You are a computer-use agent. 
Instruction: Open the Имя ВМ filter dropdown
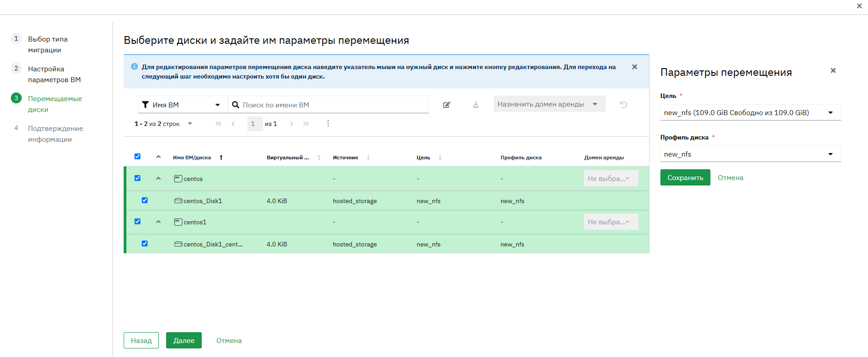[x=183, y=105]
